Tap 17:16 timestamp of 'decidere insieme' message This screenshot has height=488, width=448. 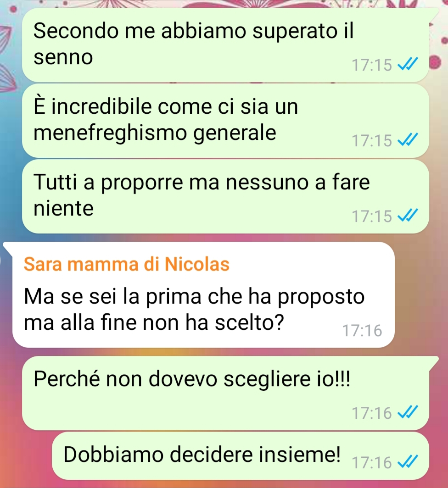(372, 462)
